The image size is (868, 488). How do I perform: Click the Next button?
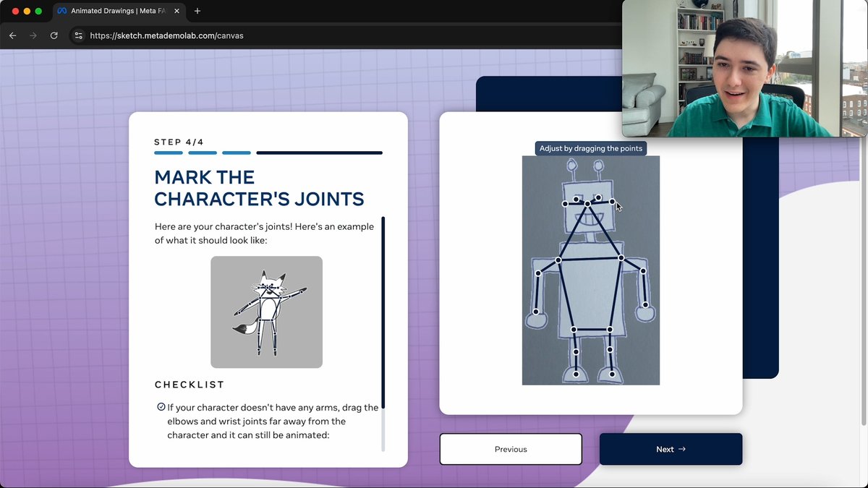(x=671, y=449)
